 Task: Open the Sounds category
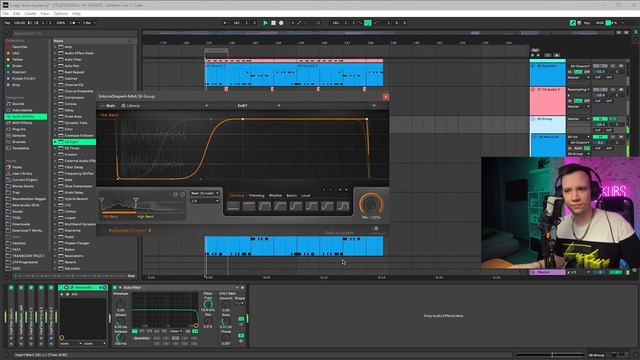(x=18, y=104)
